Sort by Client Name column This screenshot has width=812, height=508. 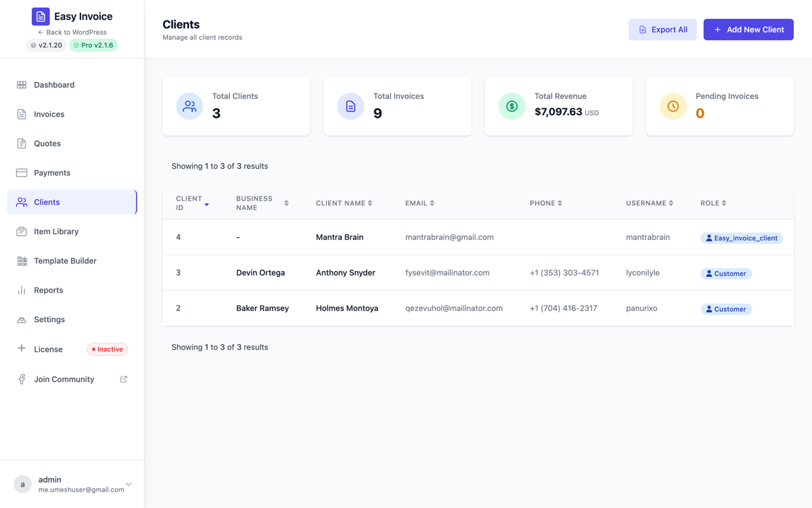(344, 203)
